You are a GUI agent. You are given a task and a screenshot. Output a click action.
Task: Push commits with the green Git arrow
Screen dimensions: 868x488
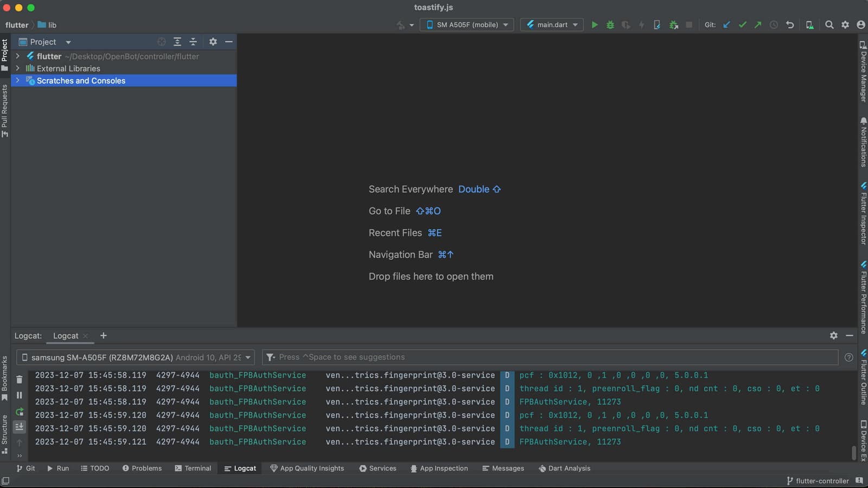click(x=758, y=25)
